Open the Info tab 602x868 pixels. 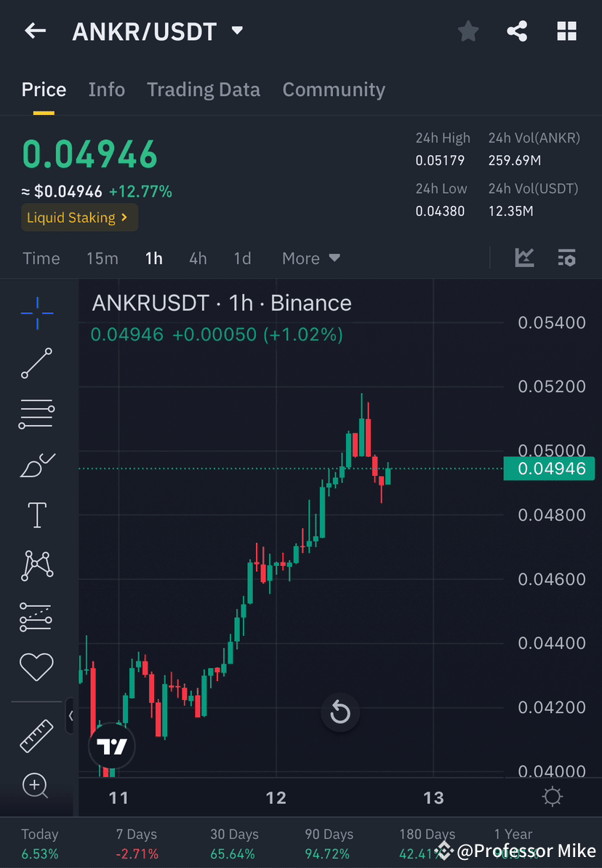(x=106, y=89)
